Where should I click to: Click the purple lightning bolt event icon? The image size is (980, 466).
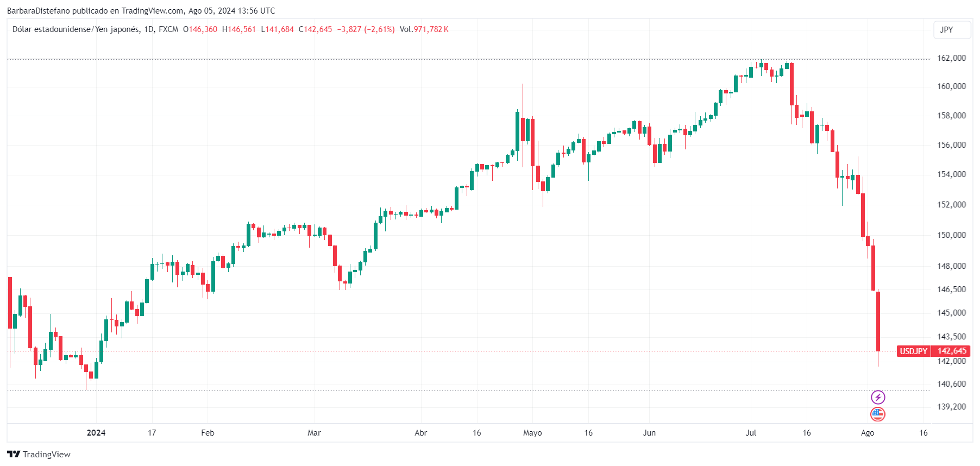[878, 398]
